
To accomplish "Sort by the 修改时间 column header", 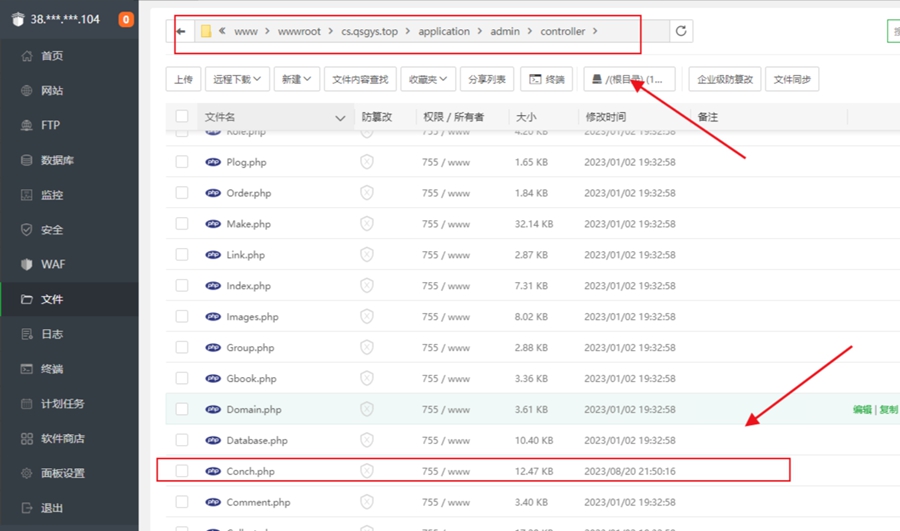I will point(606,117).
